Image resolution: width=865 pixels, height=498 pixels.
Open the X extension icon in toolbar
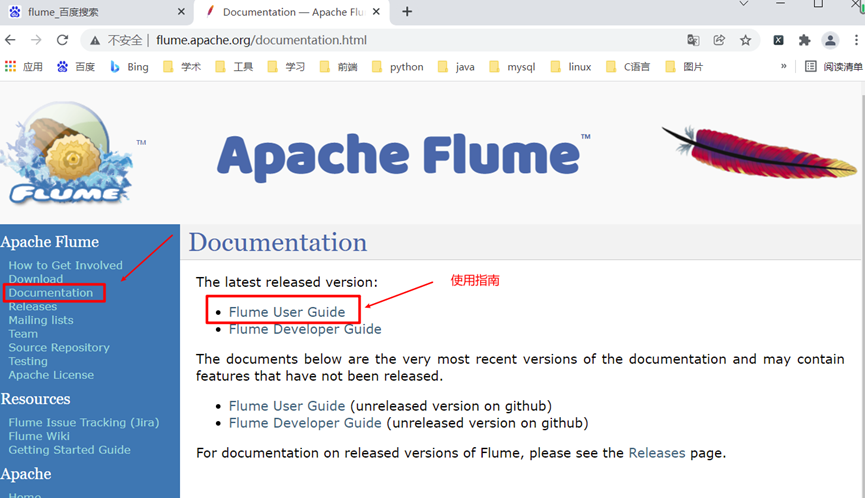[778, 40]
